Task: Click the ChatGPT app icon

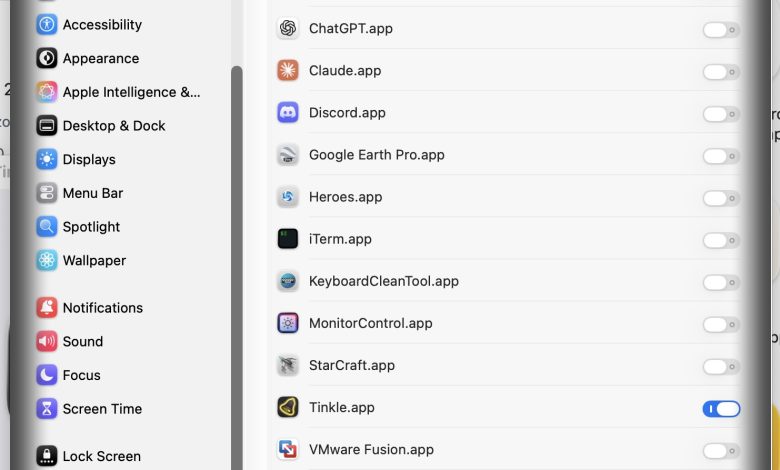Action: tap(288, 28)
